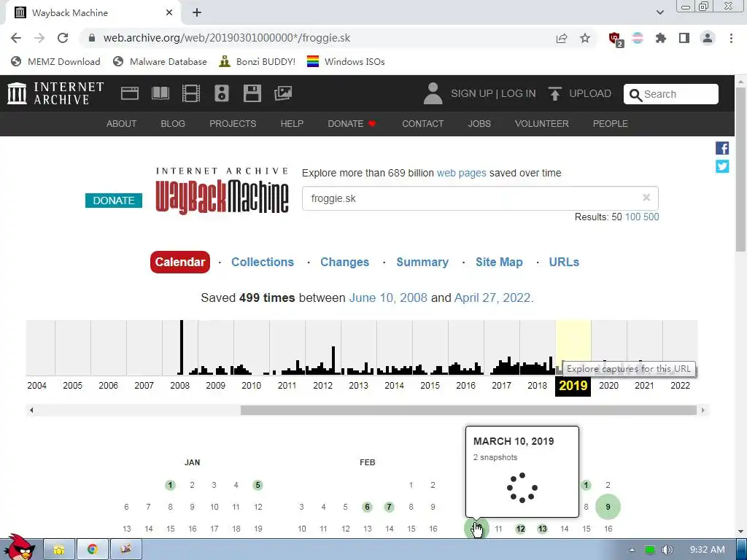747x560 pixels.
Task: Open the Internet Archive home logo
Action: pos(55,93)
